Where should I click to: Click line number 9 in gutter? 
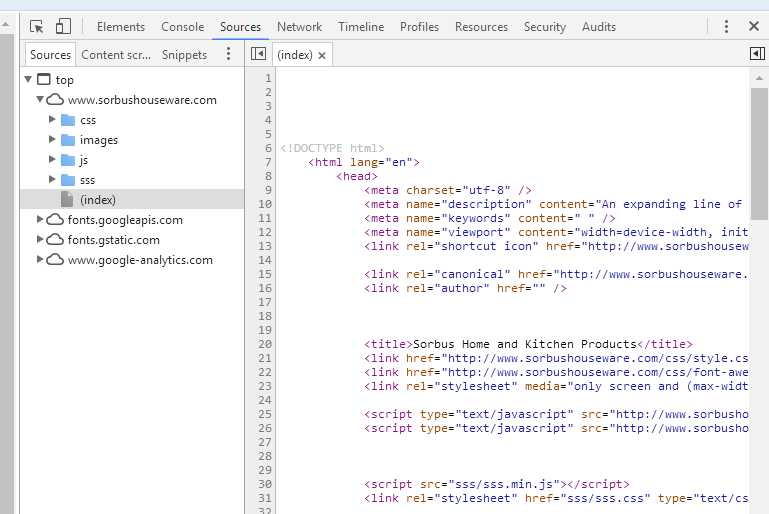(x=268, y=190)
